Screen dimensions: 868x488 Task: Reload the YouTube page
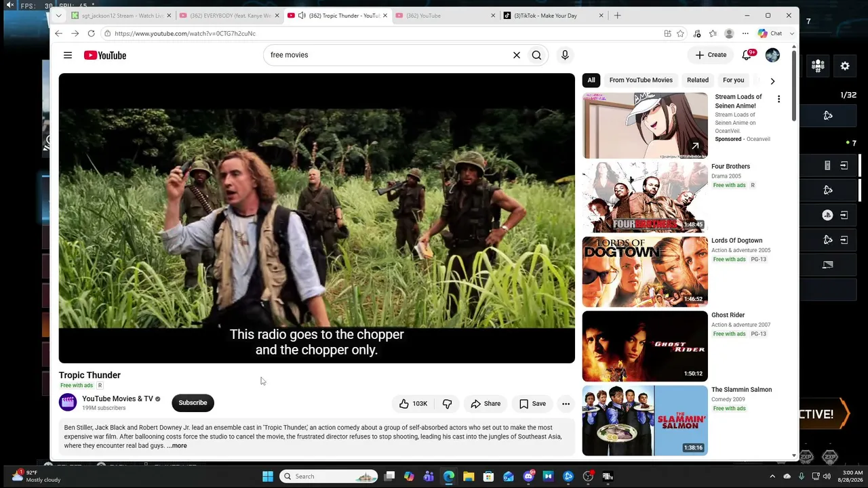pyautogui.click(x=91, y=33)
